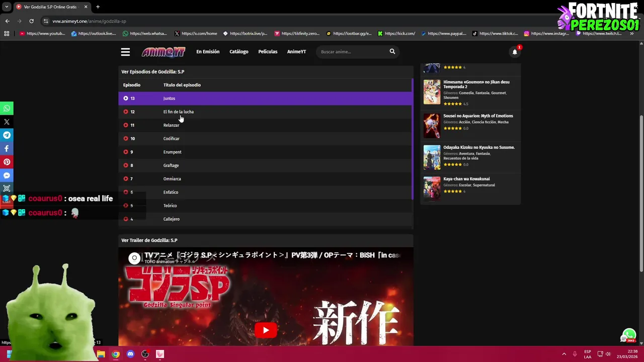Image resolution: width=644 pixels, height=362 pixels.
Task: Go to Películas section
Action: 268,52
